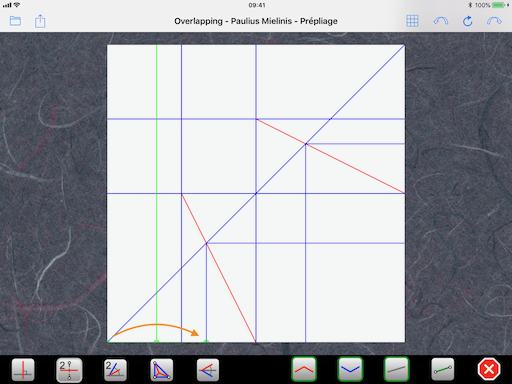Select the left-pointing fold-through-point tool

tap(208, 369)
